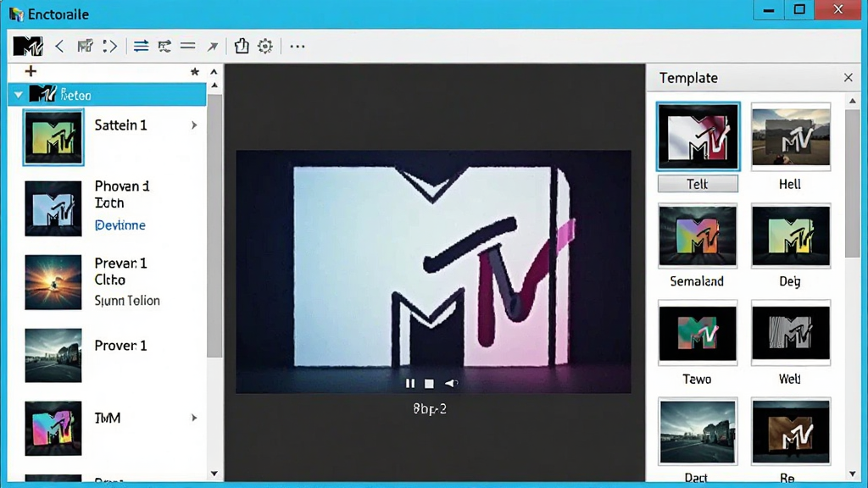Click the Hell template label
The image size is (868, 488).
pyautogui.click(x=789, y=184)
